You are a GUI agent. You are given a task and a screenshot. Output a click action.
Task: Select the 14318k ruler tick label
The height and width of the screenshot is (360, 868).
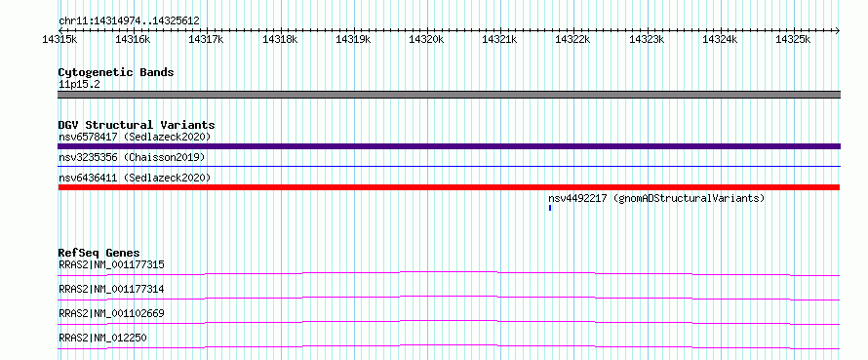point(280,39)
